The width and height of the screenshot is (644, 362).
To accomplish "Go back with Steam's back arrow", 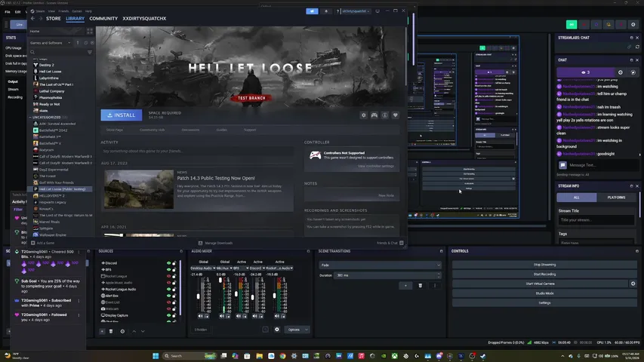I will click(33, 18).
